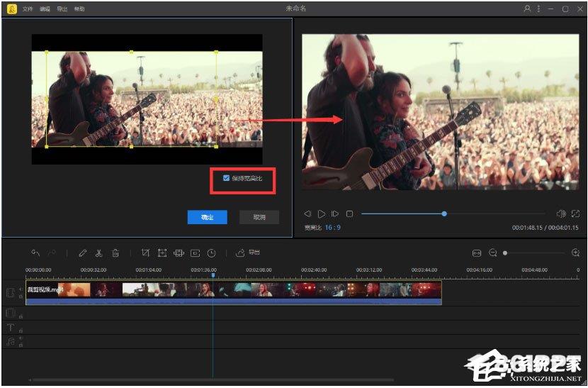The image size is (588, 388).
Task: Click the blue audio bar under the video clip
Action: tap(234, 301)
